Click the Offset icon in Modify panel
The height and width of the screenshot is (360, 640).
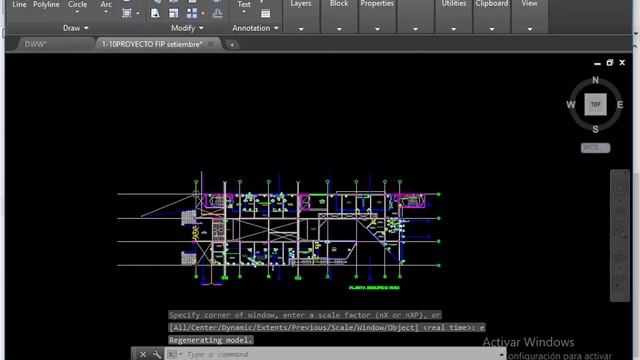click(x=218, y=13)
